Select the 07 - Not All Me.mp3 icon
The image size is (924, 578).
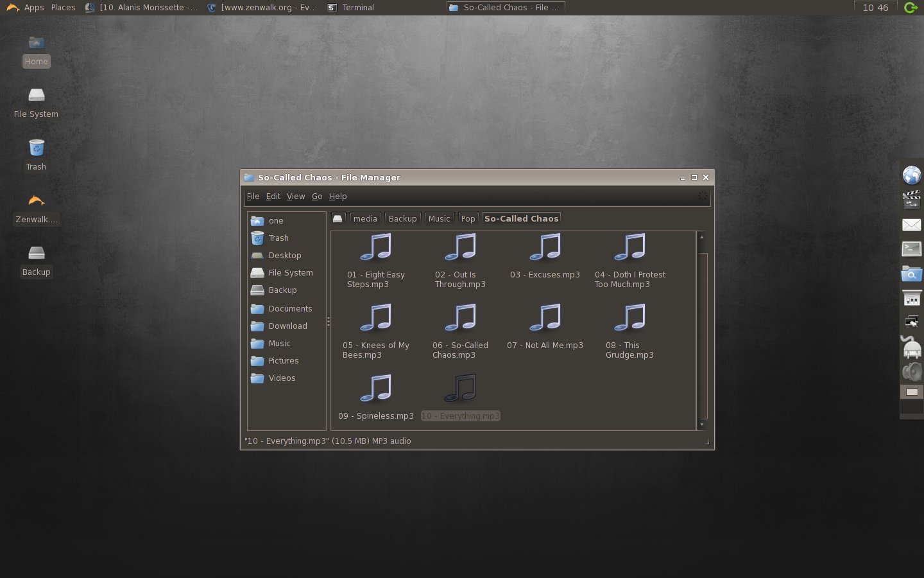point(545,318)
